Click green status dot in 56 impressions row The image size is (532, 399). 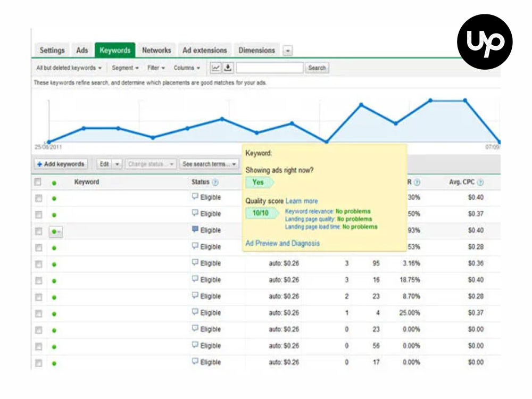click(54, 347)
